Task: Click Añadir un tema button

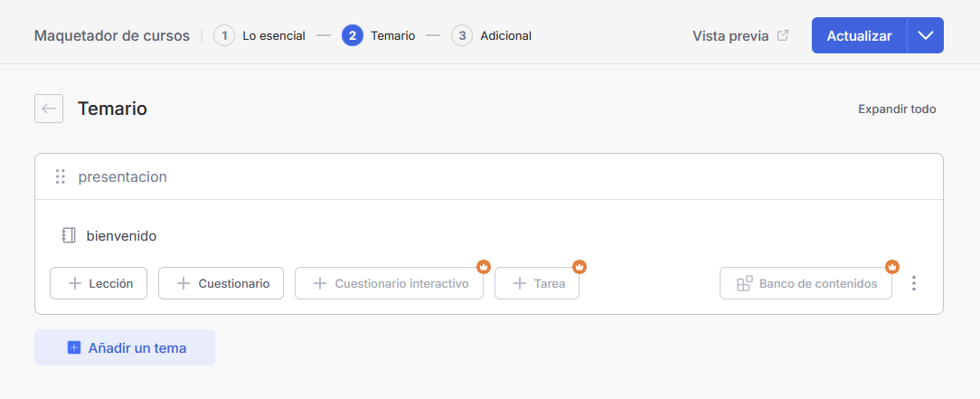Action: point(125,347)
